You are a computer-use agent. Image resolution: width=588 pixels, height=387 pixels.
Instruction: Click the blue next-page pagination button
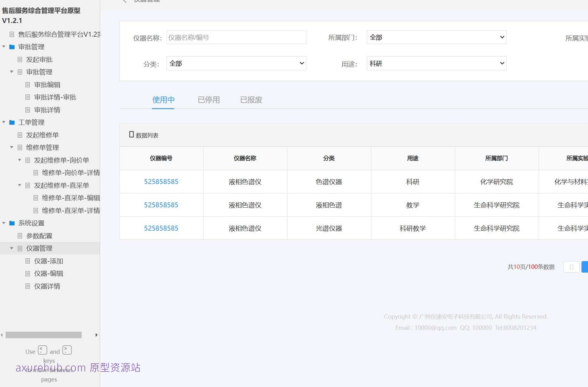pos(585,267)
